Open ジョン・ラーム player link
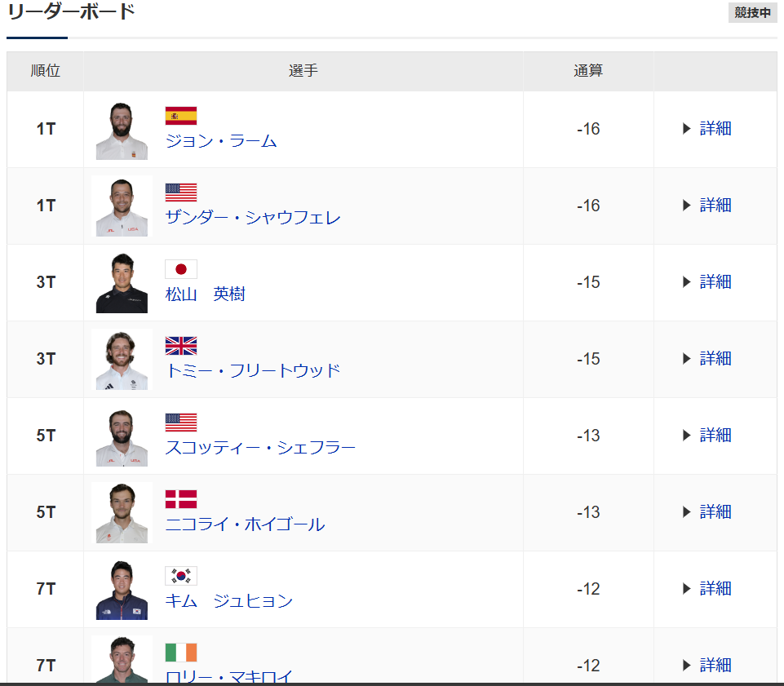The height and width of the screenshot is (686, 784). click(x=221, y=141)
